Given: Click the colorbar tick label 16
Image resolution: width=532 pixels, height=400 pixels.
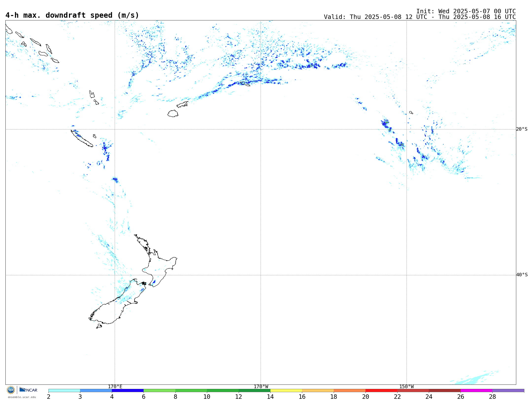Looking at the screenshot, I should [x=302, y=397].
